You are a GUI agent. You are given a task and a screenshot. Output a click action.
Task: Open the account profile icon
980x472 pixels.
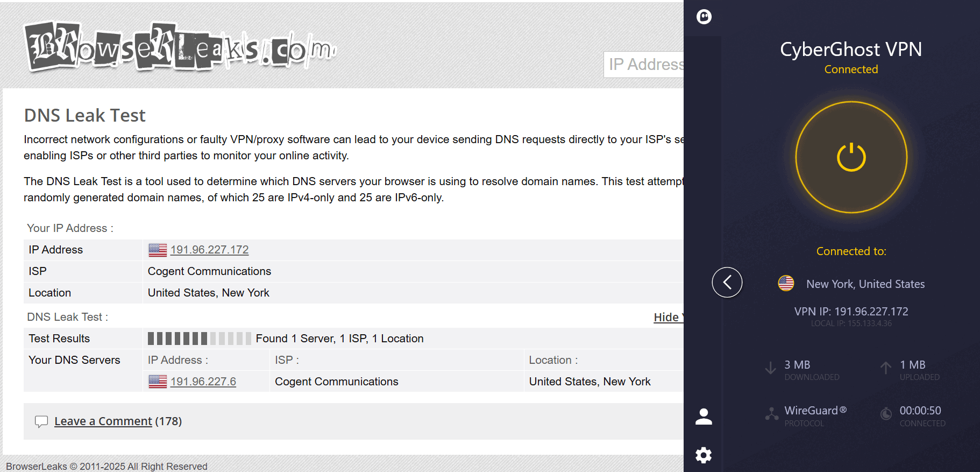point(704,416)
